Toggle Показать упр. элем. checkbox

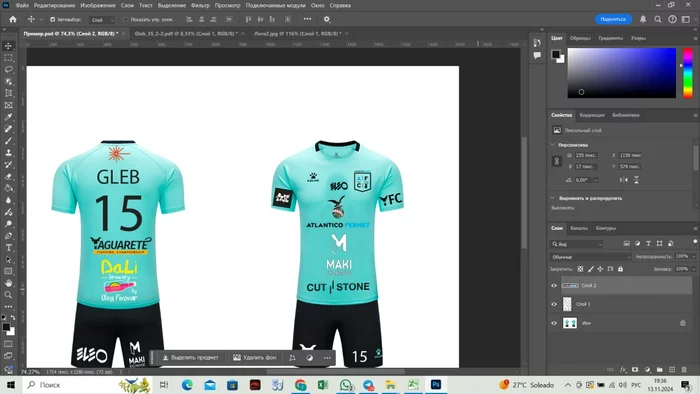pyautogui.click(x=126, y=20)
